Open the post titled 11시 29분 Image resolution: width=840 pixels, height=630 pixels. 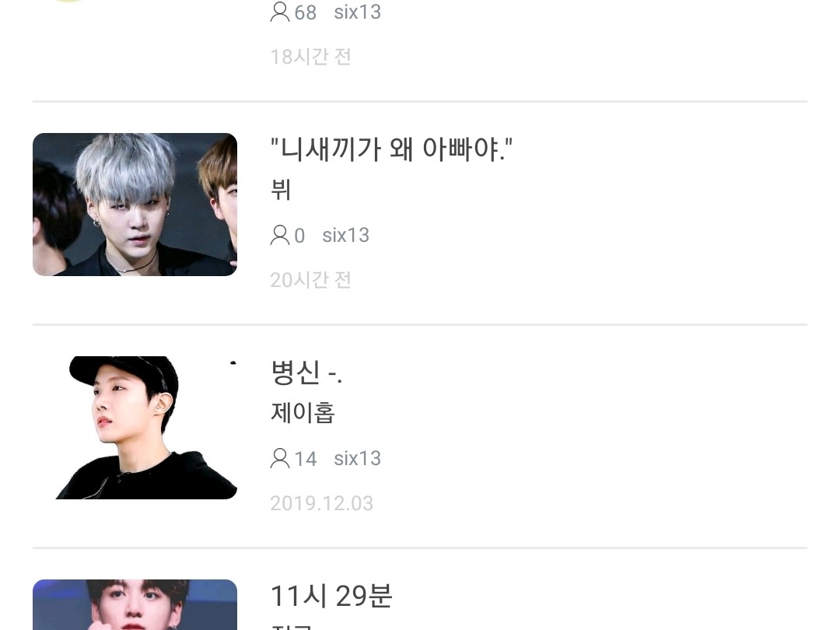[331, 596]
